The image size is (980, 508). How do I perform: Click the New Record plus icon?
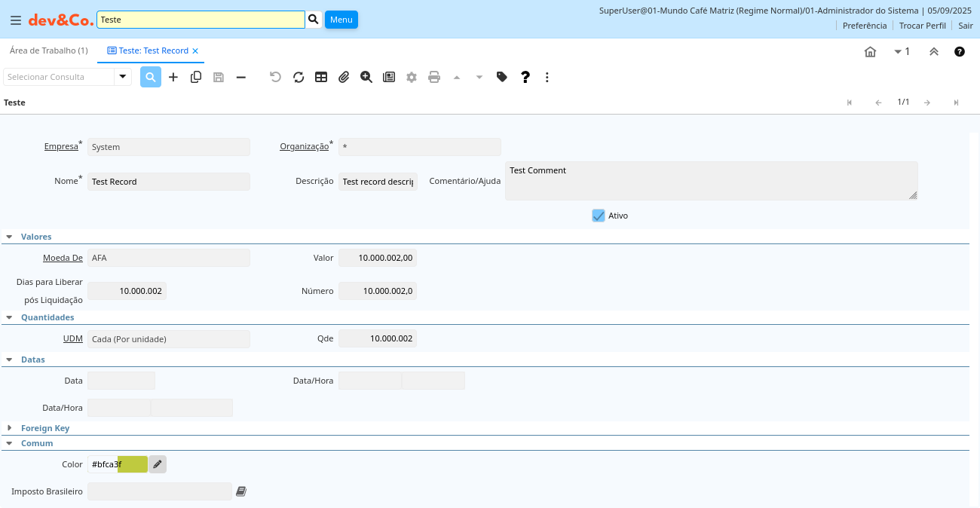(x=173, y=77)
